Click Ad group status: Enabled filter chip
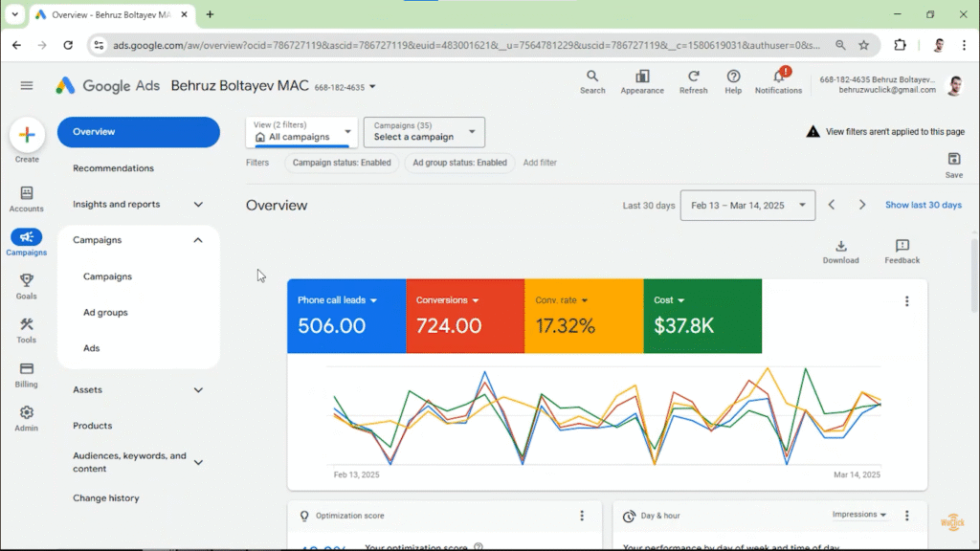The height and width of the screenshot is (551, 980). pyautogui.click(x=460, y=163)
